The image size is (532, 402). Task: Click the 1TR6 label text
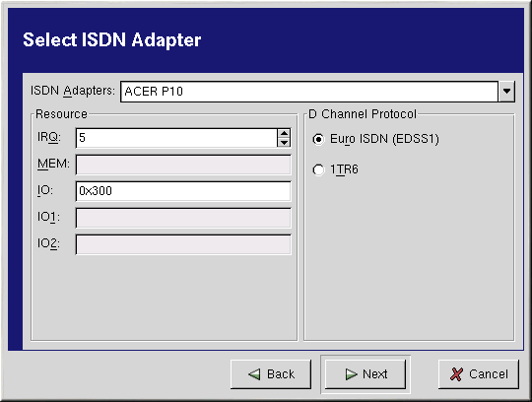click(x=344, y=169)
